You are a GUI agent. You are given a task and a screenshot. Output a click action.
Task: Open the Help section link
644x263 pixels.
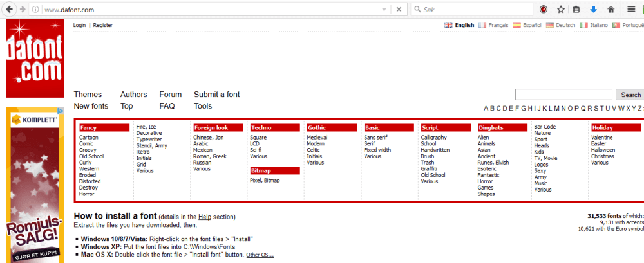[204, 217]
